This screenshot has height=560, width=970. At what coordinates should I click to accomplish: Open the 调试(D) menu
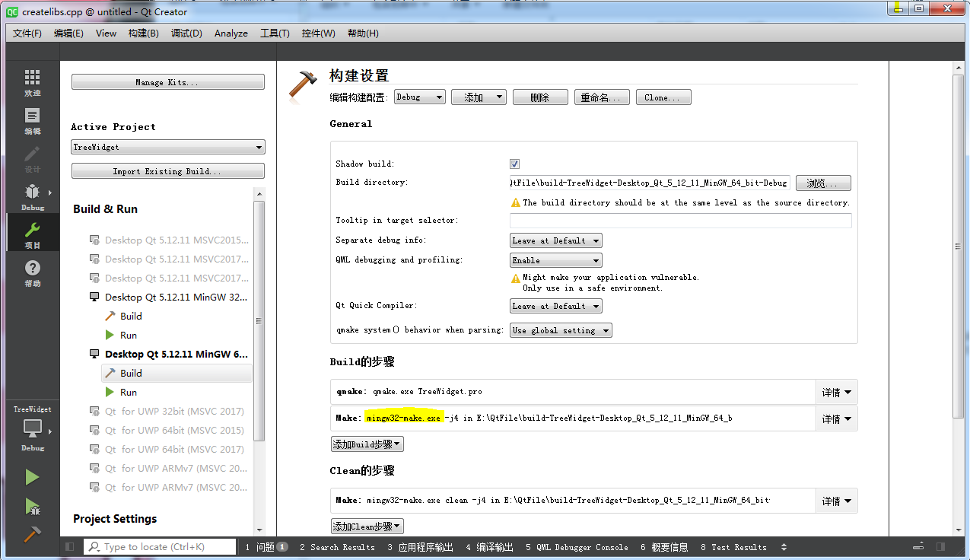186,33
